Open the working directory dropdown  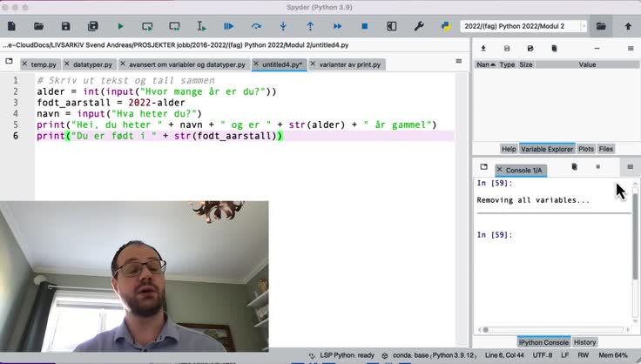584,26
